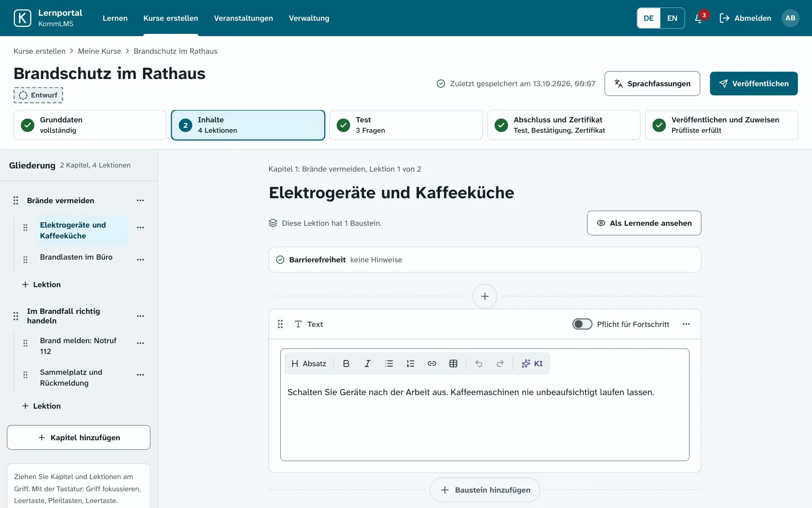Open options menu for Brand melden: Notruf 112
This screenshot has width=812, height=508.
click(140, 343)
